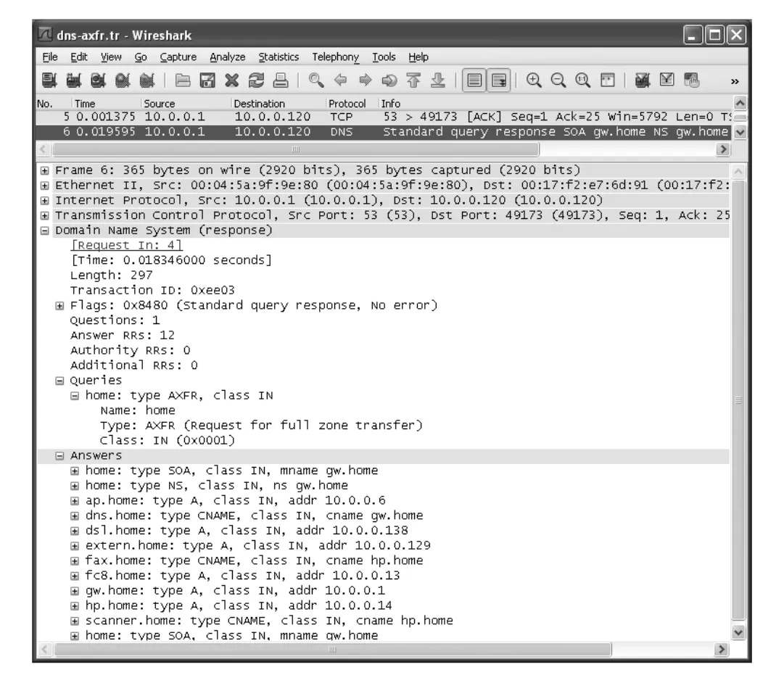Click packet details horizontal scrollbar left arrow

pos(44,649)
